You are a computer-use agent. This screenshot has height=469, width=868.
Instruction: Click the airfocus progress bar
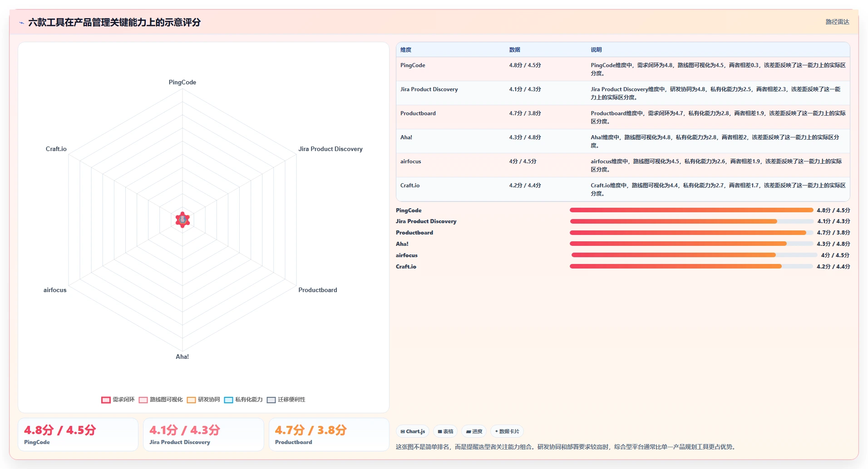694,255
